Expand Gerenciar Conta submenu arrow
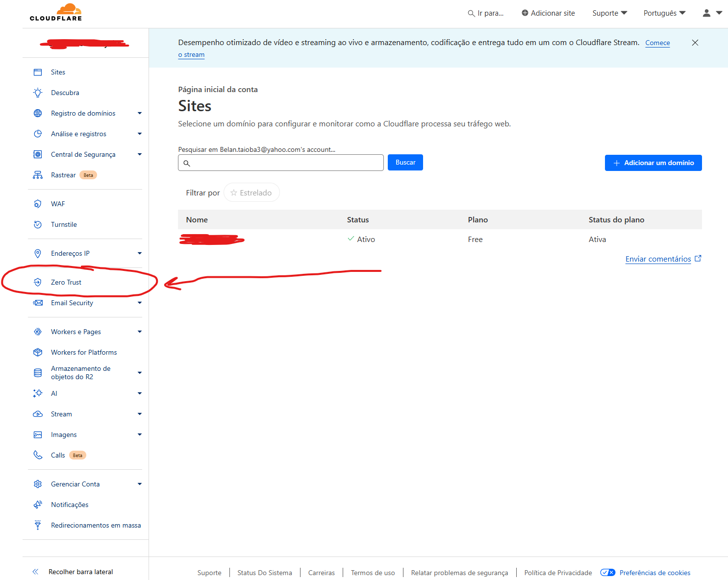The width and height of the screenshot is (728, 580). click(x=140, y=484)
